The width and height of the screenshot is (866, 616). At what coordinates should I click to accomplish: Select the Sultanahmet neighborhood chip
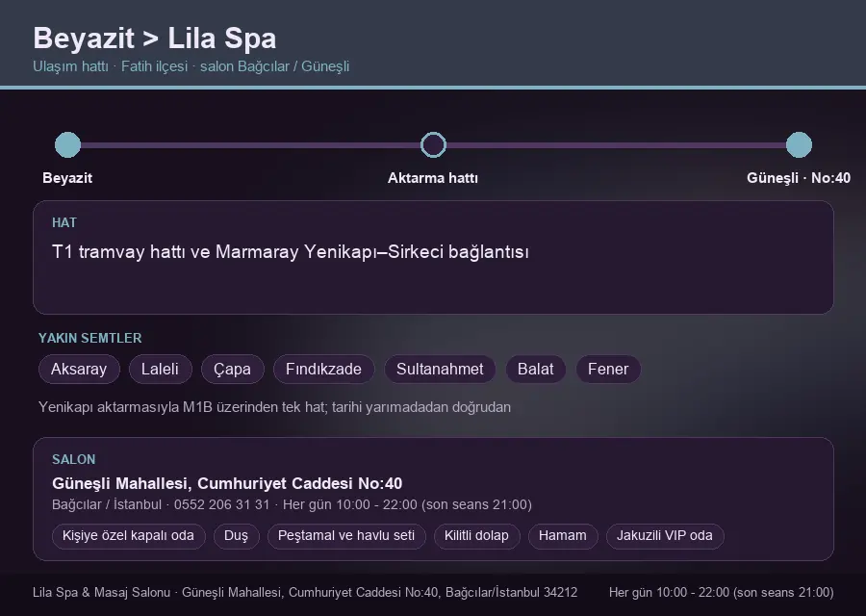pos(440,369)
